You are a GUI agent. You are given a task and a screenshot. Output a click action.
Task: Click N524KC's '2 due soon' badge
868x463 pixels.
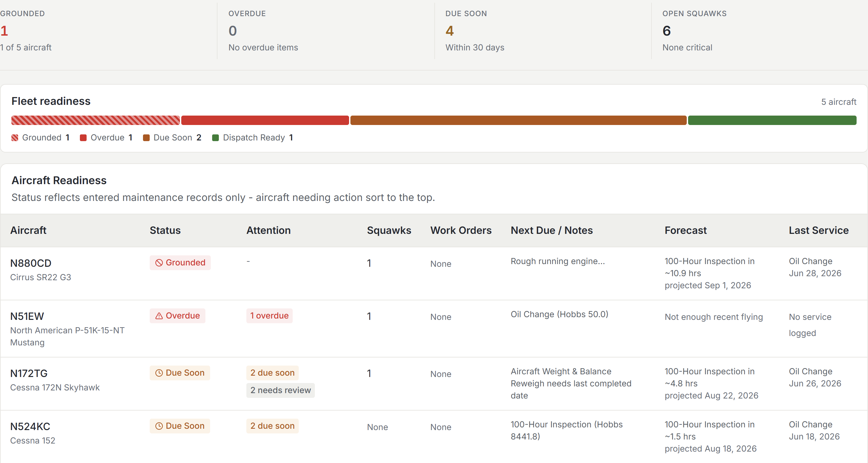273,426
